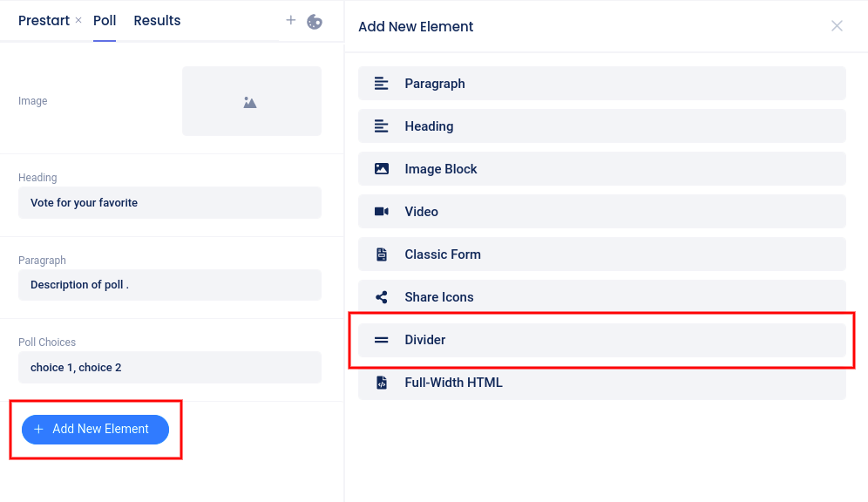868x502 pixels.
Task: Close the Add New Element panel
Action: pyautogui.click(x=837, y=26)
